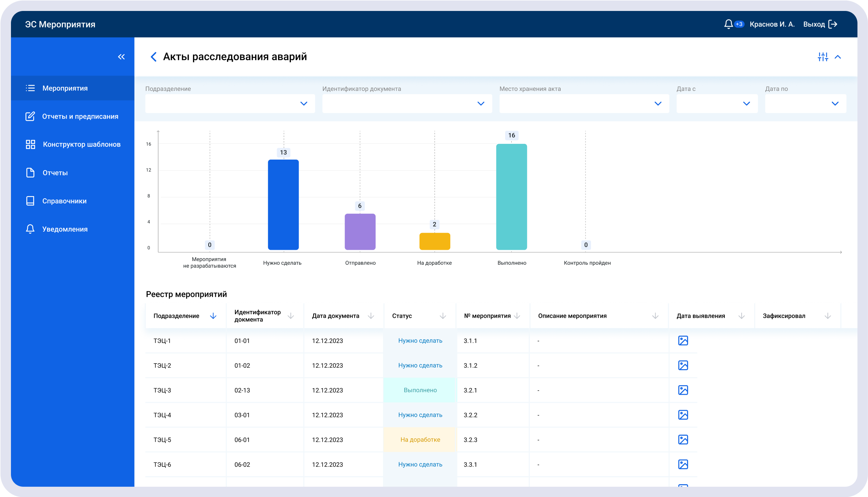Open filter settings sliders icon
Image resolution: width=868 pixels, height=497 pixels.
coord(823,57)
